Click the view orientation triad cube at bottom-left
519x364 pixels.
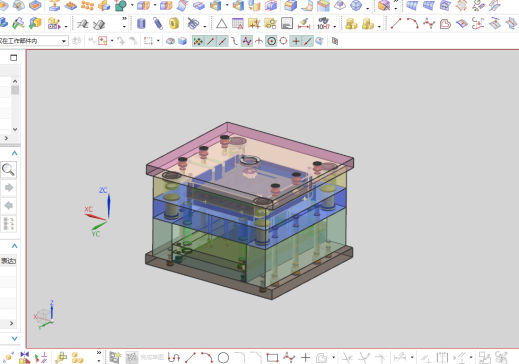pyautogui.click(x=44, y=315)
